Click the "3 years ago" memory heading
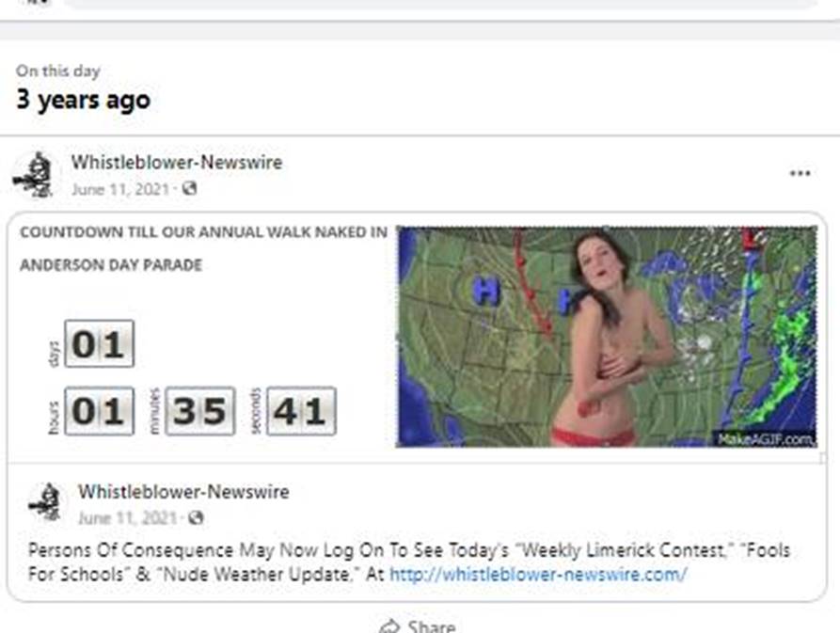Screen dimensions: 840x633 tap(83, 100)
